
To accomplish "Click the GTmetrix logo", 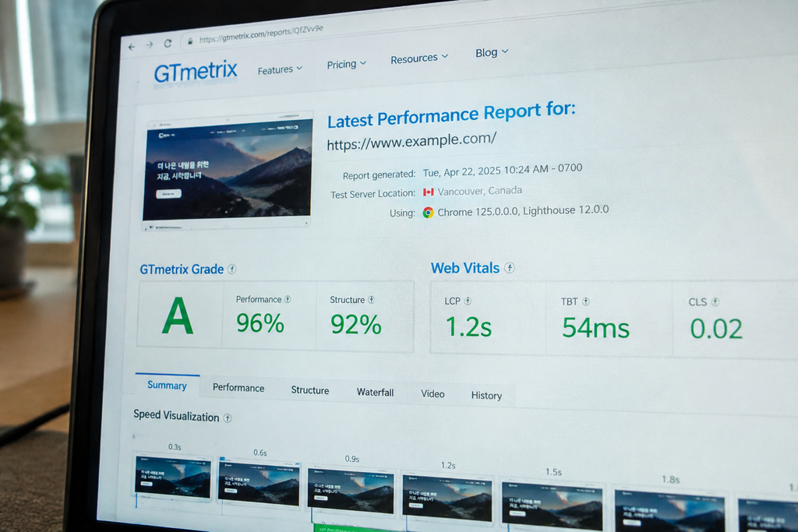I will [196, 72].
